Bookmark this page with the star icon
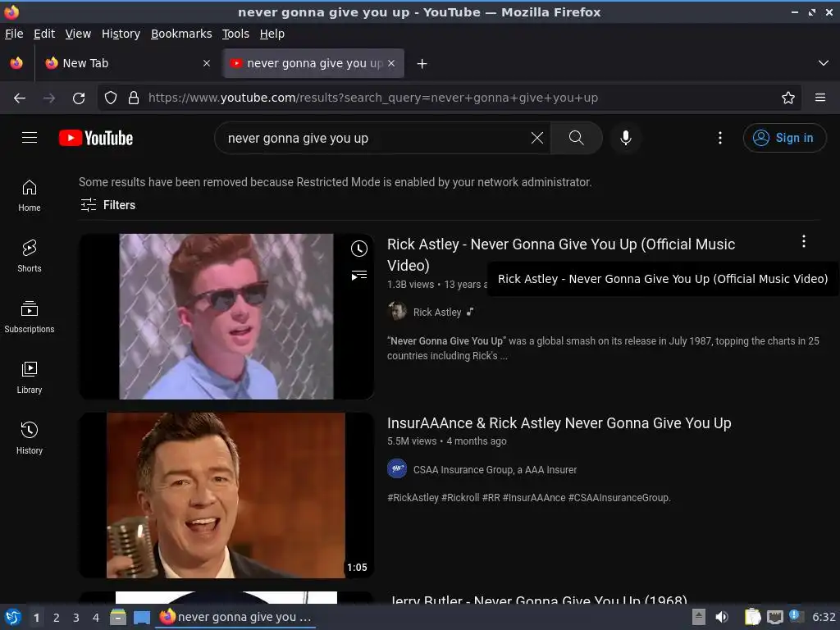The width and height of the screenshot is (840, 630). click(788, 98)
